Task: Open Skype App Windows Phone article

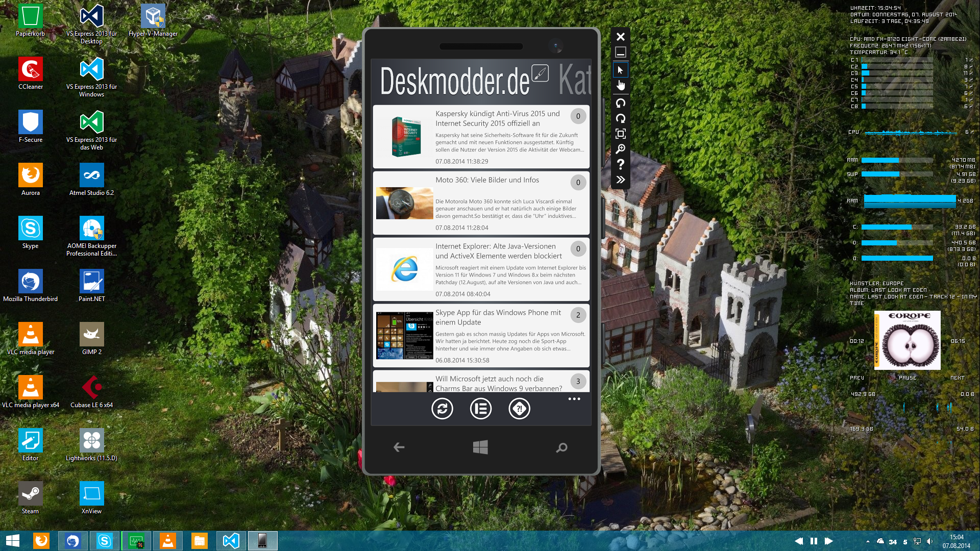Action: [481, 336]
